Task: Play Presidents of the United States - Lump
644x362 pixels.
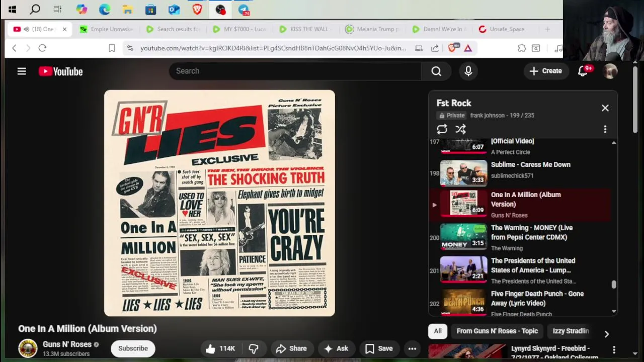Action: click(520, 270)
